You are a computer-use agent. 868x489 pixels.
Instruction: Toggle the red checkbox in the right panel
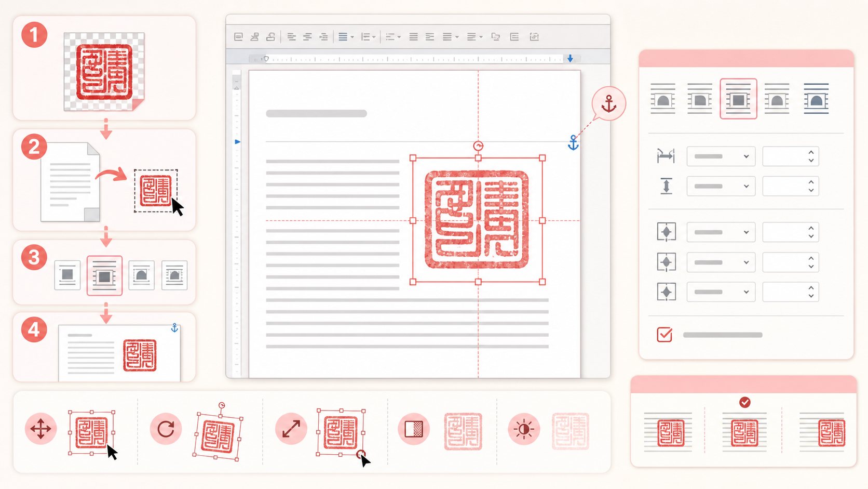click(664, 335)
